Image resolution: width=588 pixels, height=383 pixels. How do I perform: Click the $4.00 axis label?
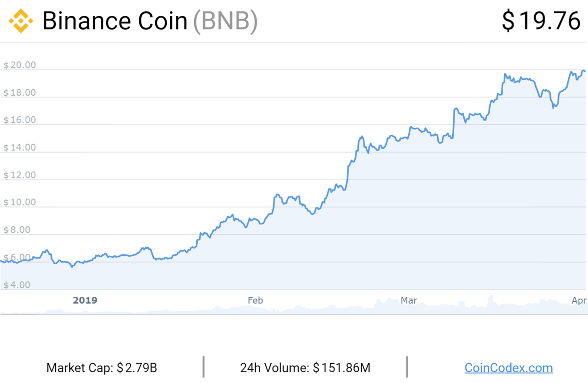pyautogui.click(x=16, y=285)
